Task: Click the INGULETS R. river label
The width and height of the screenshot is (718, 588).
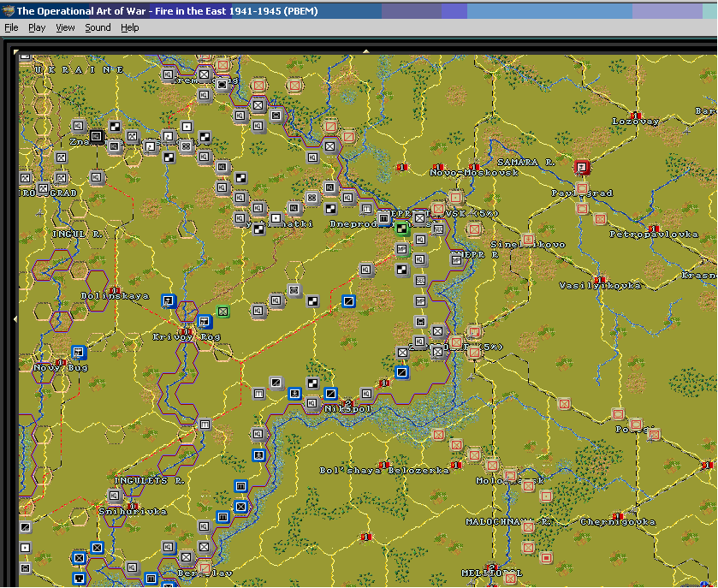Action: (149, 480)
